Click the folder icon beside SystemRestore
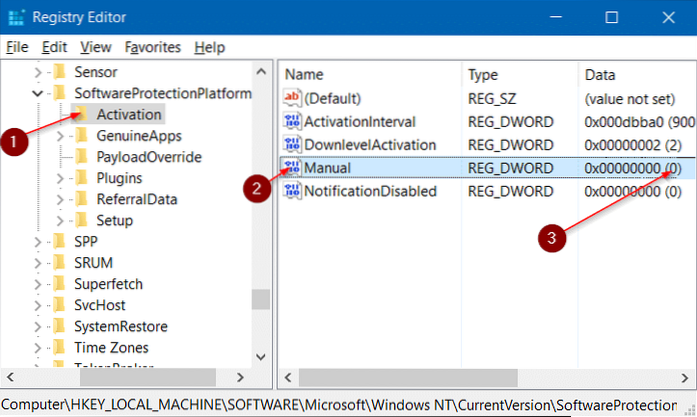This screenshot has height=417, width=697. tap(60, 327)
